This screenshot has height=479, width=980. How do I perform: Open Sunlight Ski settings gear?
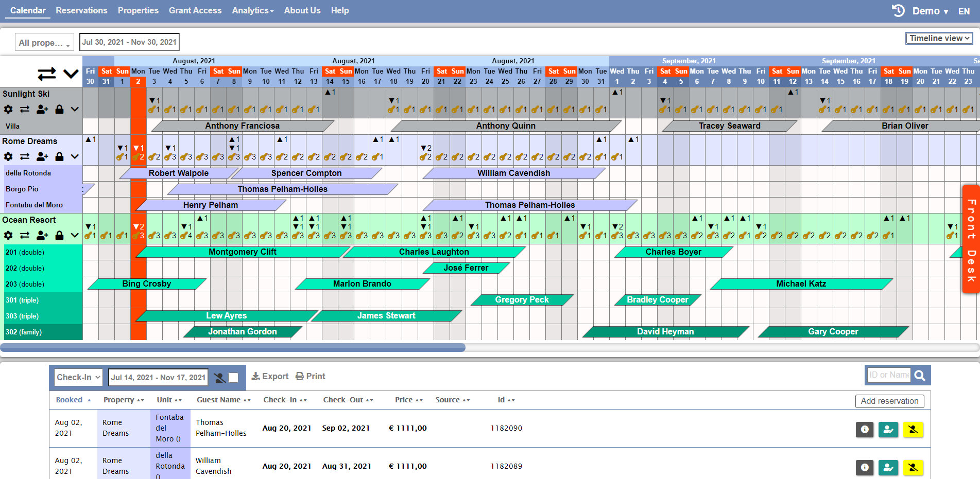pos(8,109)
